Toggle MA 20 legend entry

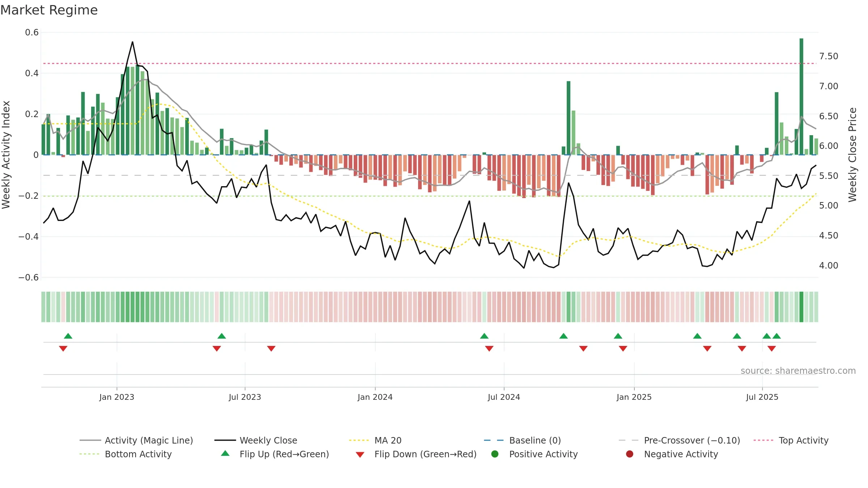pos(375,440)
